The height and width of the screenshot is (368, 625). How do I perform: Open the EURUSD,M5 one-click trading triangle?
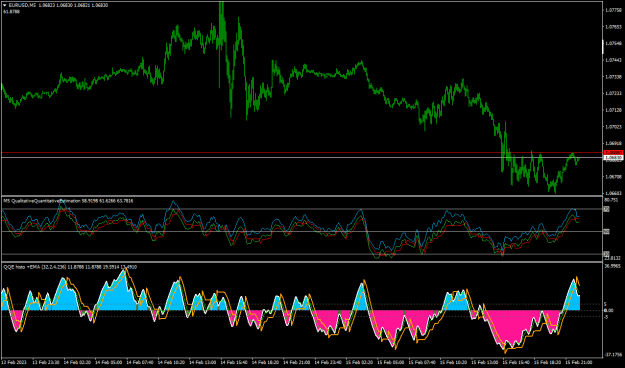click(4, 5)
